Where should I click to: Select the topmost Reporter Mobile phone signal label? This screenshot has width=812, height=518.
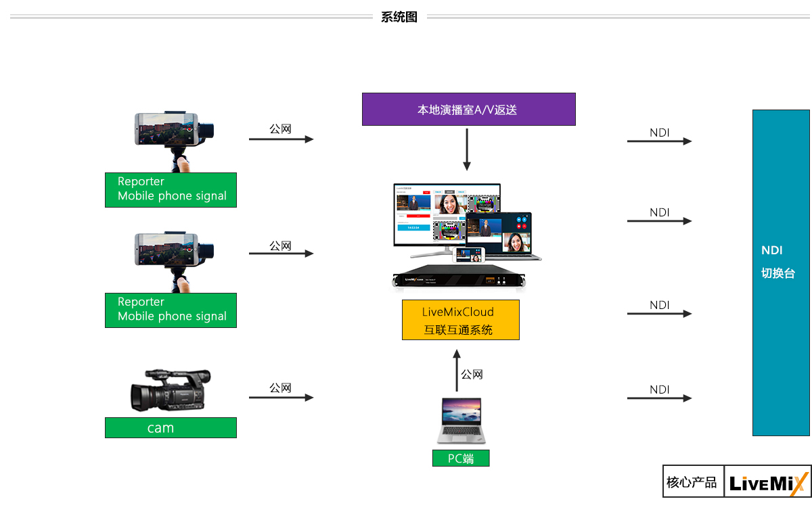click(171, 189)
